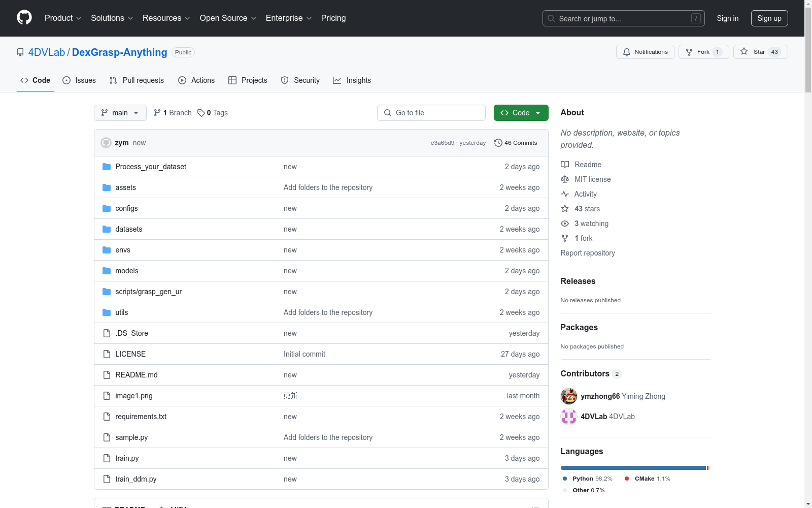The height and width of the screenshot is (508, 812).
Task: Switch to the Pull requests tab
Action: (137, 80)
